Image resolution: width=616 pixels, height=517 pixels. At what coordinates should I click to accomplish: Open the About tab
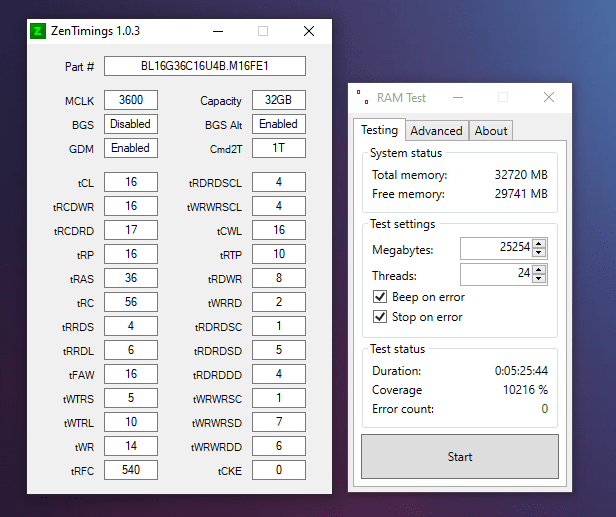point(491,131)
